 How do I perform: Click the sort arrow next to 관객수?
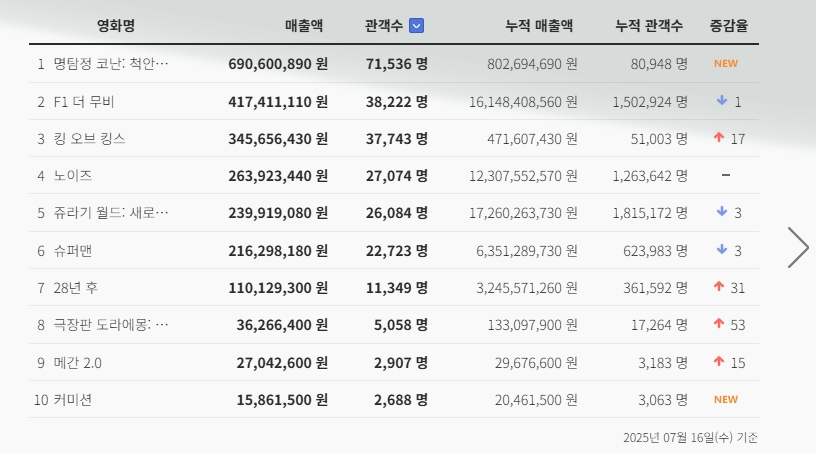point(417,27)
